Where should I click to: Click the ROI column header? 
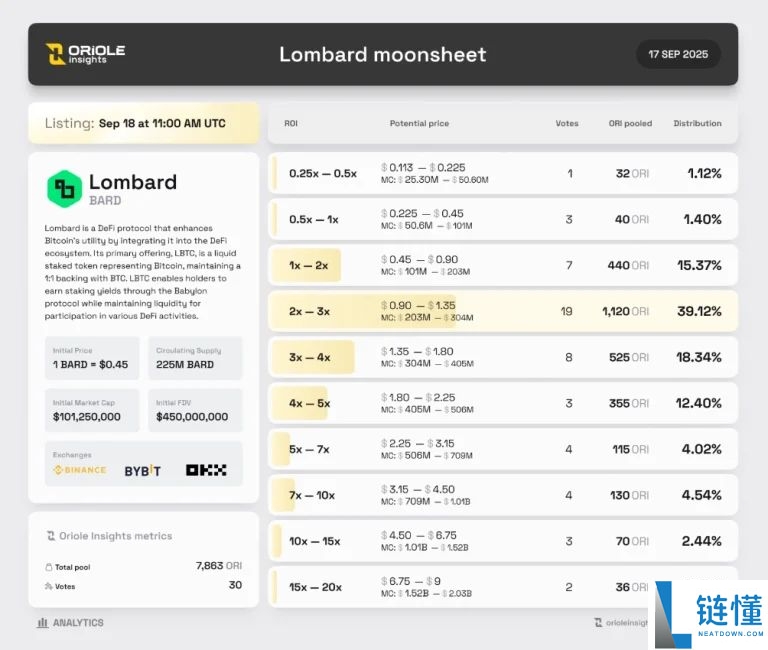coord(291,123)
